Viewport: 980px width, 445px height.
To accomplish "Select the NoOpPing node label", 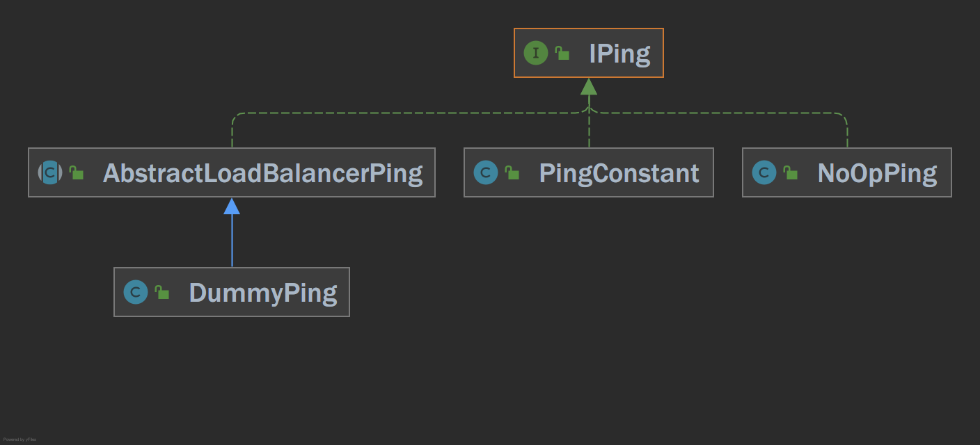I will click(x=878, y=173).
